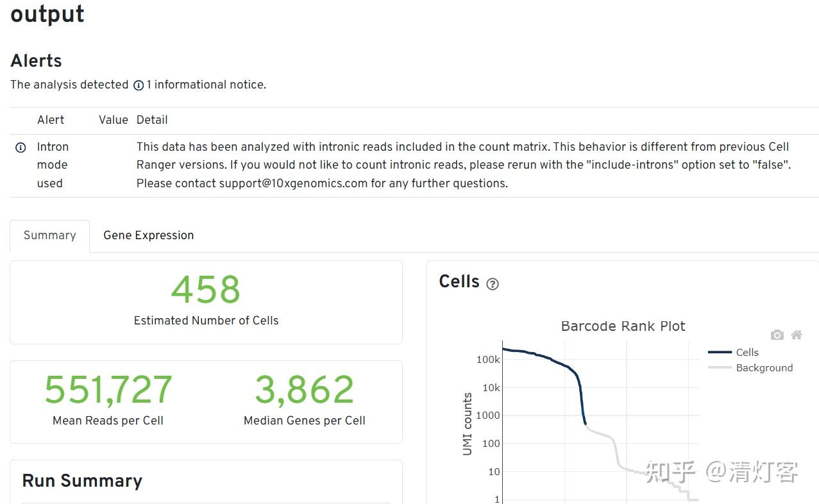Screen dimensions: 819x504
Task: Click the UMI counts axis label
Action: tap(467, 424)
